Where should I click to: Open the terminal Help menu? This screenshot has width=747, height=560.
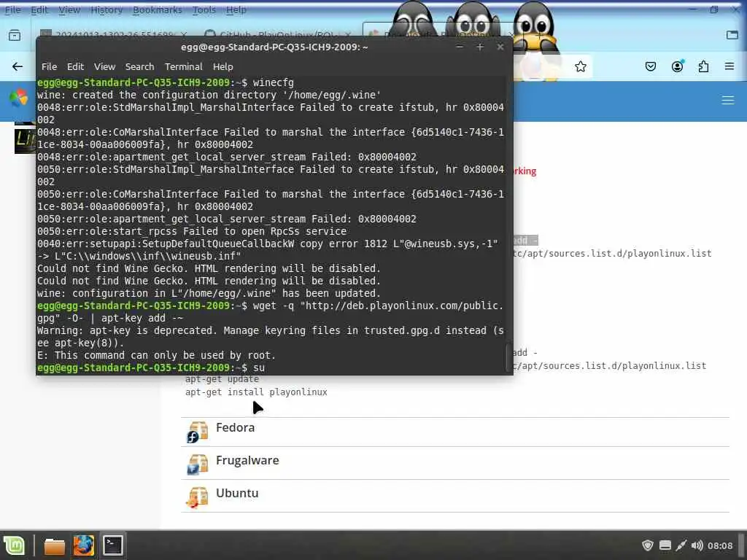[x=223, y=66]
